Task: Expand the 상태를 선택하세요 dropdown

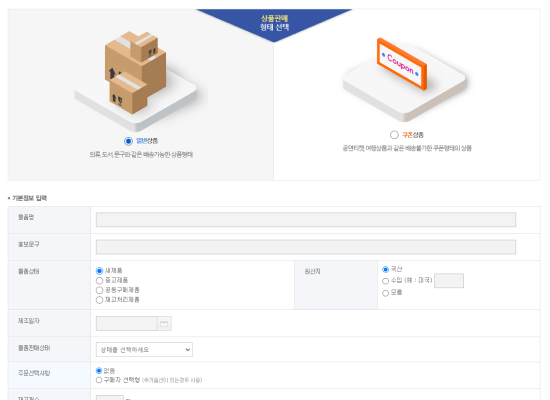Action: click(144, 349)
